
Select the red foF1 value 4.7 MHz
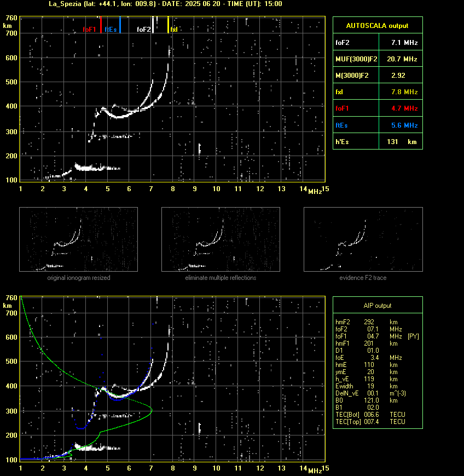(404, 108)
